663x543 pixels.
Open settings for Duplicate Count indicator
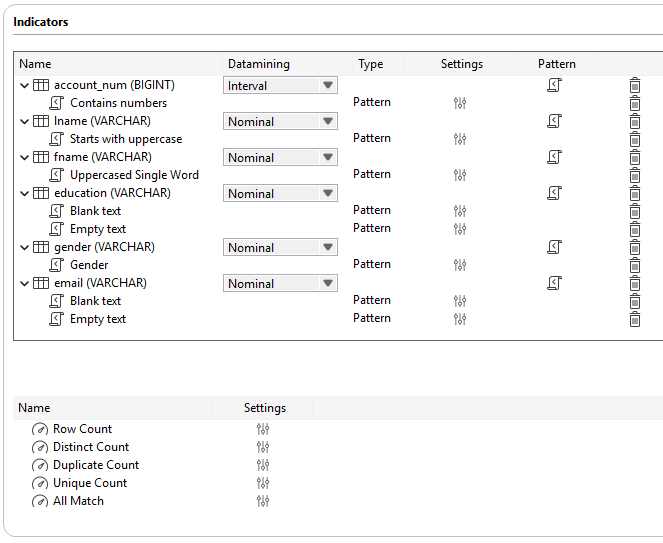click(x=263, y=466)
